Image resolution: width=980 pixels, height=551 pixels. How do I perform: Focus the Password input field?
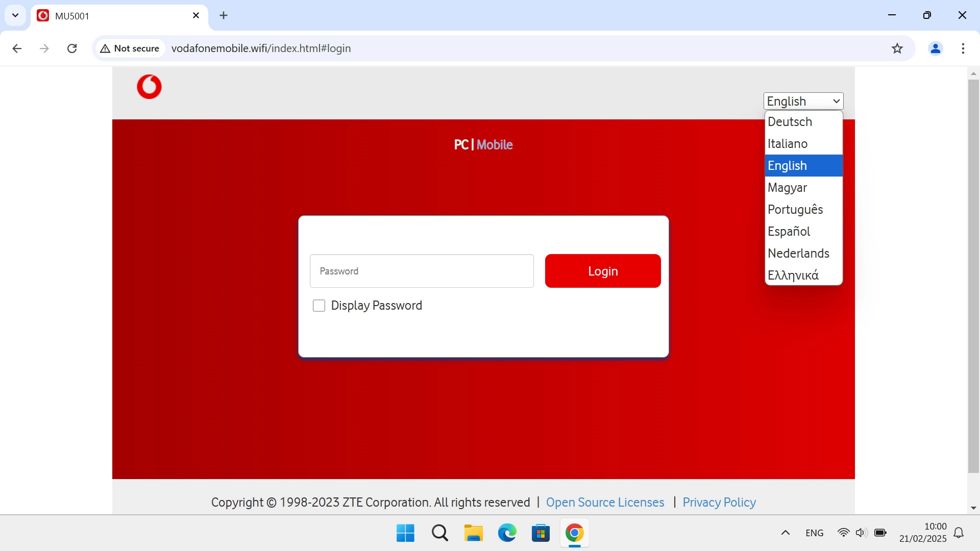[x=421, y=271]
